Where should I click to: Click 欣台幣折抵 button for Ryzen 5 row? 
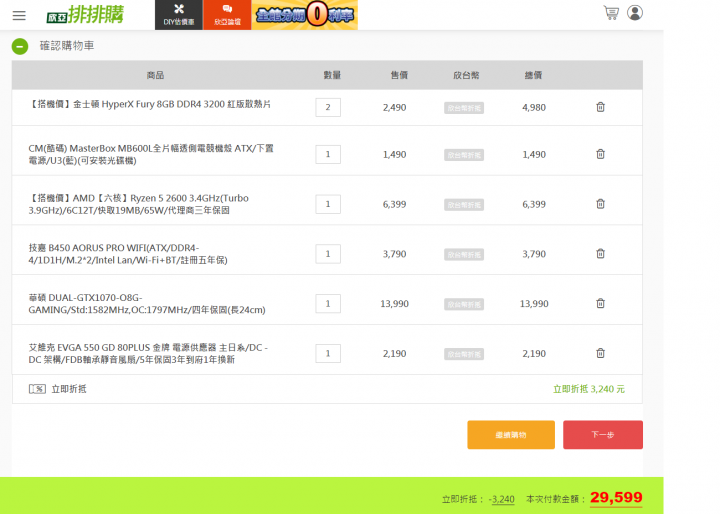point(464,205)
